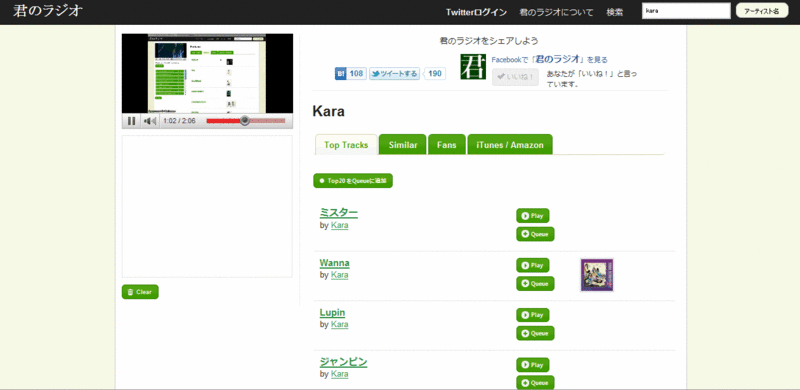
Task: Open Kara artist link under ミスター
Action: (340, 225)
